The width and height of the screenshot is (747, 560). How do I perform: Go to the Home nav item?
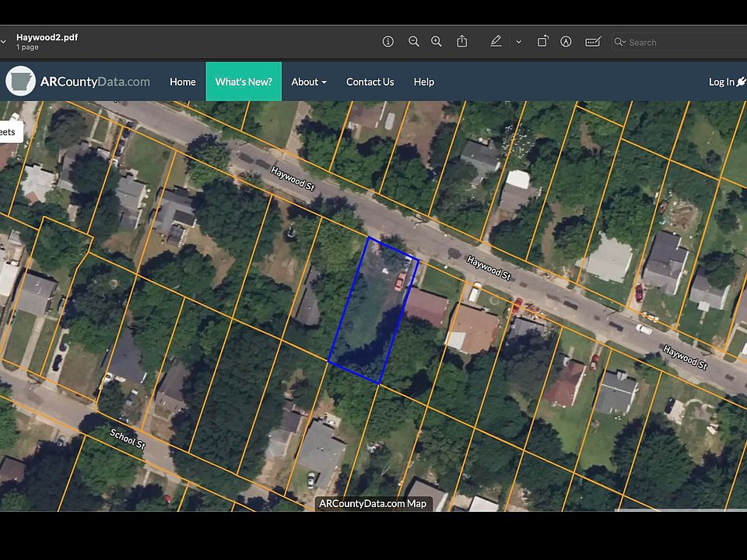pyautogui.click(x=182, y=82)
